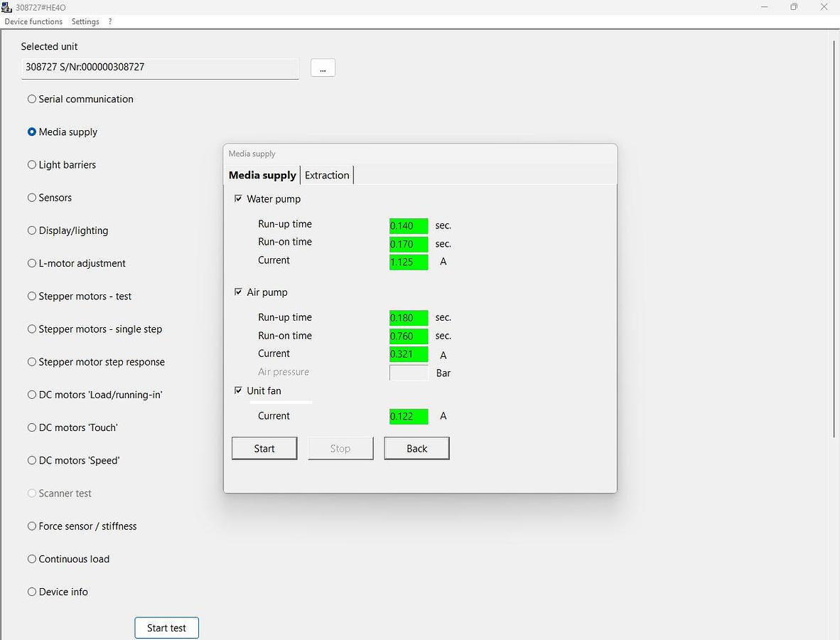
Task: Select the Device info radio option
Action: pos(32,592)
